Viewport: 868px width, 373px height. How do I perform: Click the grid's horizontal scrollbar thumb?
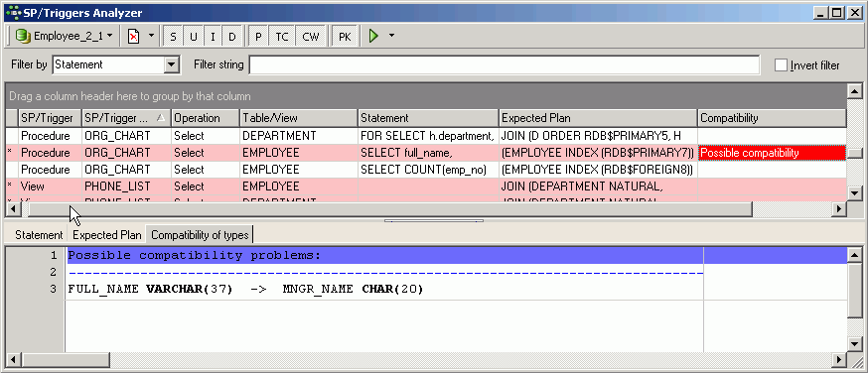(389, 209)
